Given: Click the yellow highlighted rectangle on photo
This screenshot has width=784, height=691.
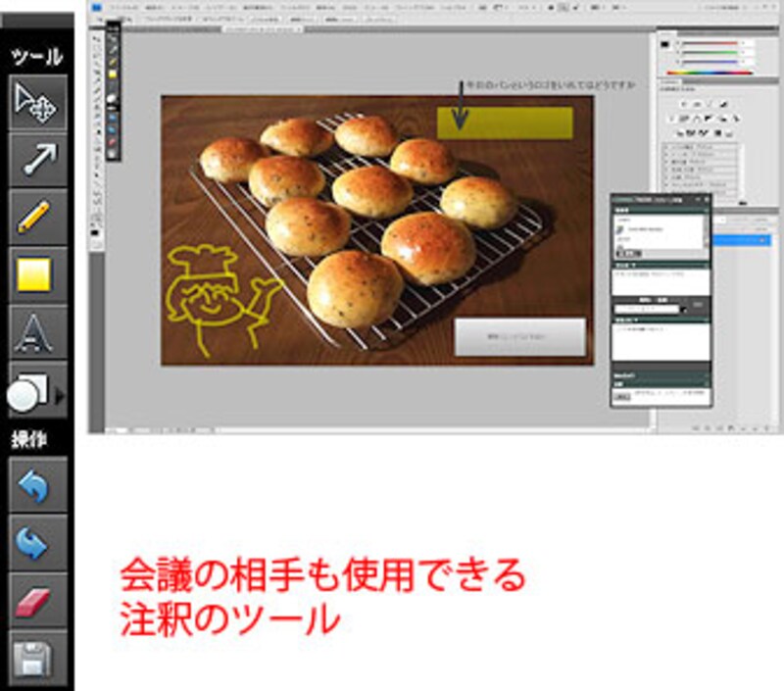Looking at the screenshot, I should (504, 122).
